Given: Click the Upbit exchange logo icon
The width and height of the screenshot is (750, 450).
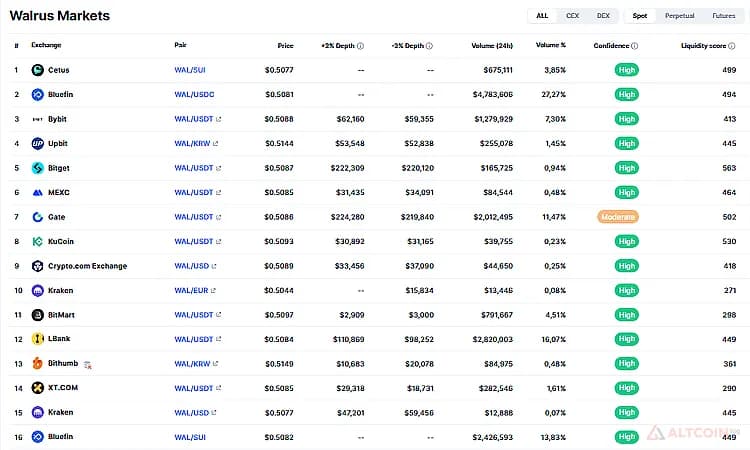Looking at the screenshot, I should [x=37, y=143].
